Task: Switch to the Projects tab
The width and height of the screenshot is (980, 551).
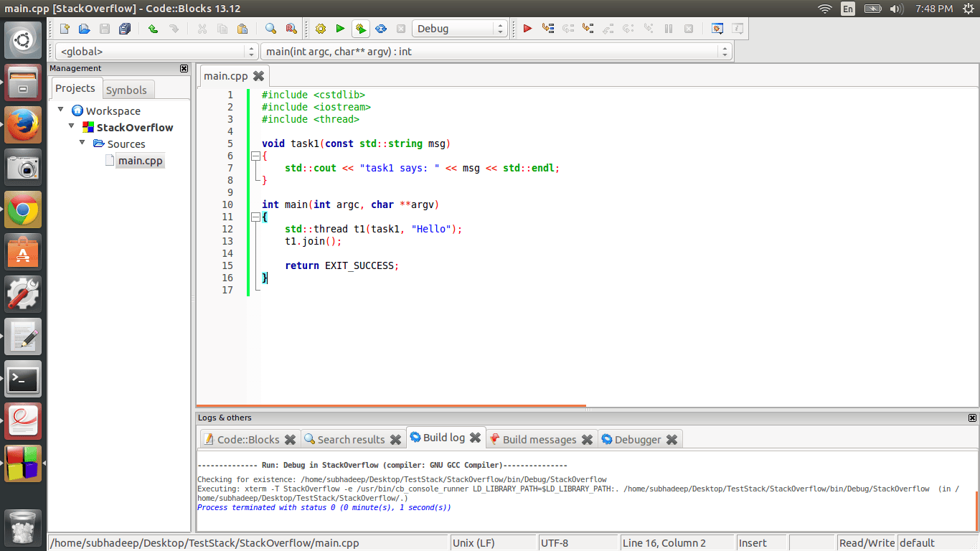Action: point(75,88)
